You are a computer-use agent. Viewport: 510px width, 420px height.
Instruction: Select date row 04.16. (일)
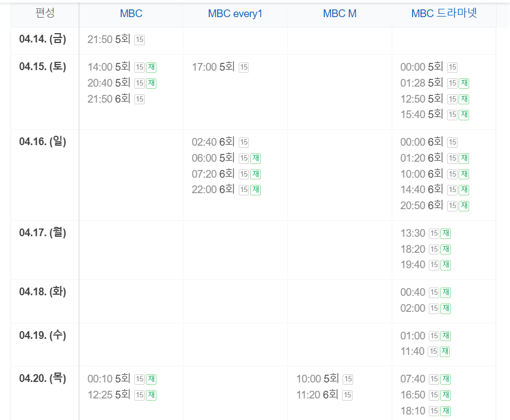click(x=43, y=142)
